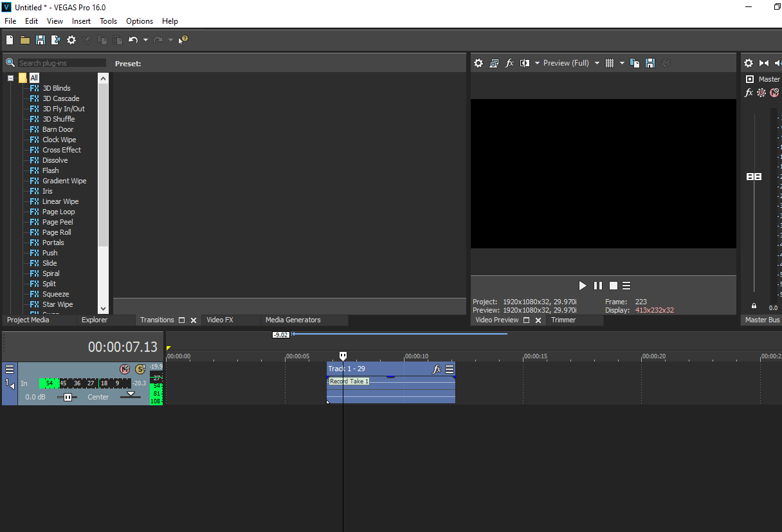Click the Undo arrow icon

click(x=132, y=40)
